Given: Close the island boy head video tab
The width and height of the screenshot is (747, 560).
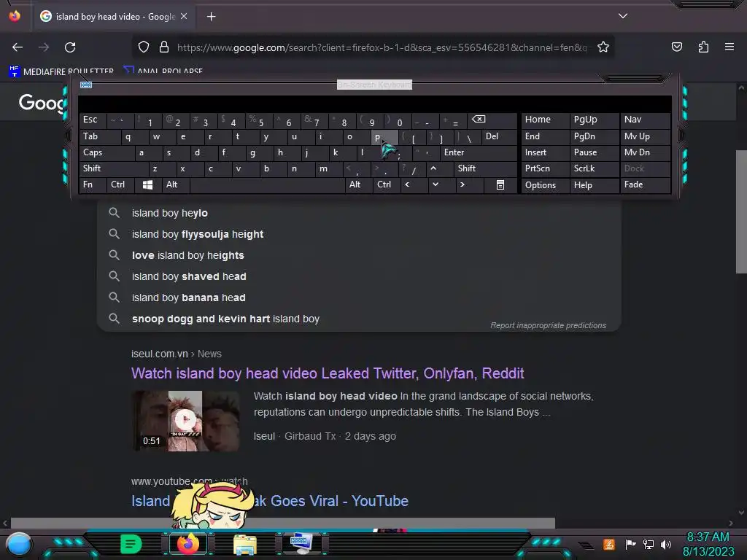Looking at the screenshot, I should [x=184, y=16].
